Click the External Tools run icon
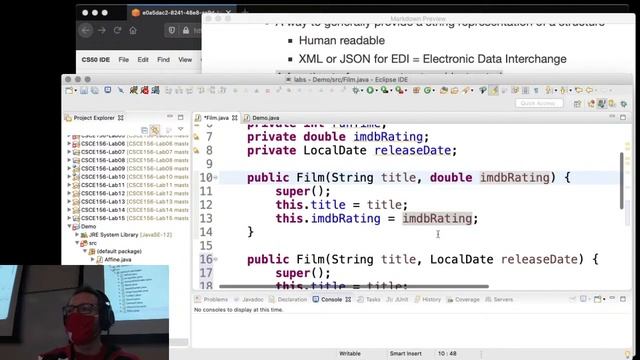 pyautogui.click(x=399, y=91)
